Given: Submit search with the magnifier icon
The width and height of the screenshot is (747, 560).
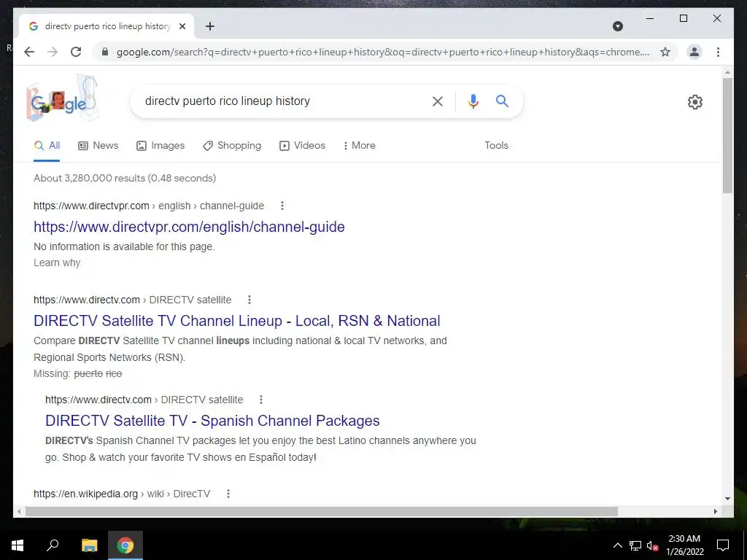Looking at the screenshot, I should [x=502, y=101].
